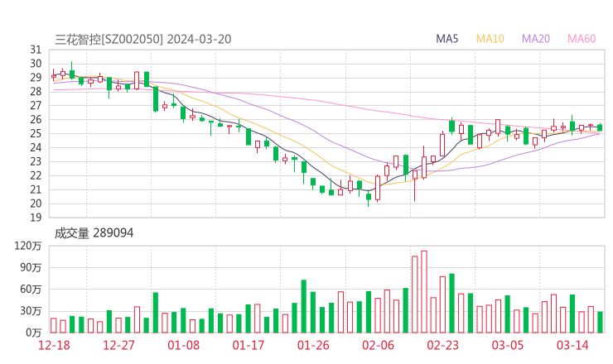
Task: Click the 25 price axis label
Action: [x=36, y=133]
